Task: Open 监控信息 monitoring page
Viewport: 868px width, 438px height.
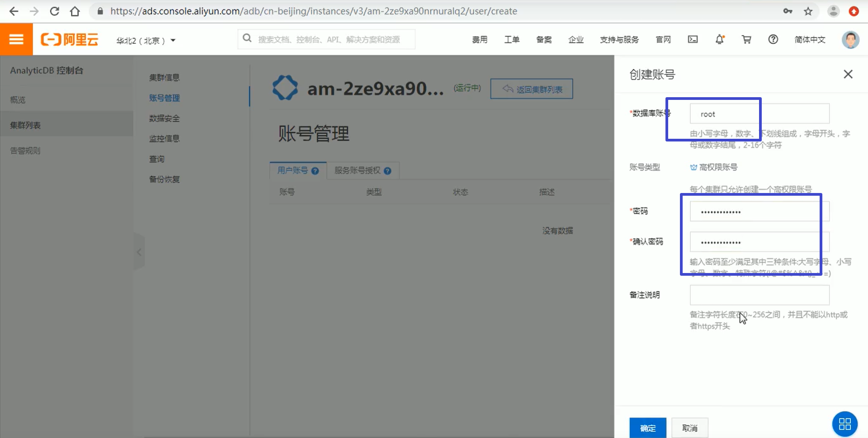Action: [x=165, y=138]
